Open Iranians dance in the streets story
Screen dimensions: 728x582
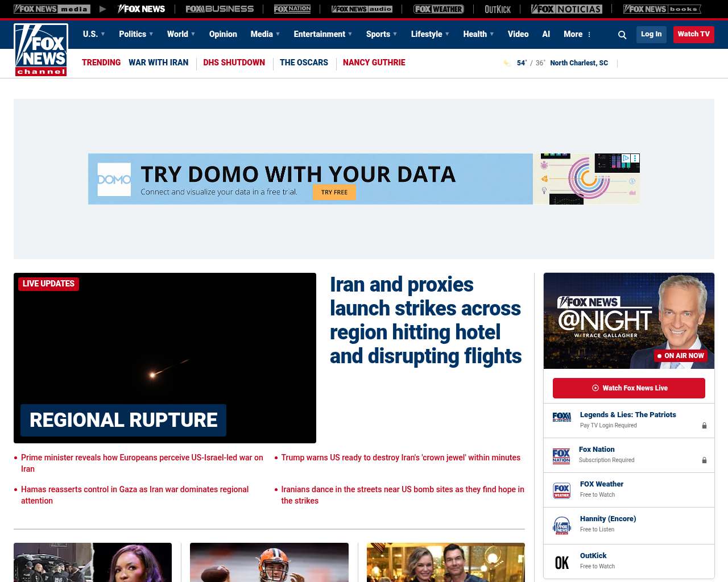point(403,495)
